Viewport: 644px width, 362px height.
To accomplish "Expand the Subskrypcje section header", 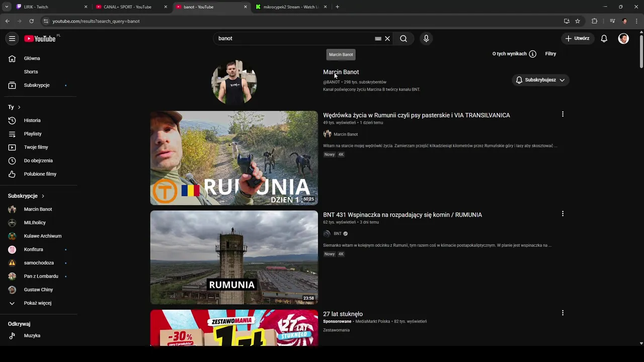I will point(26,196).
